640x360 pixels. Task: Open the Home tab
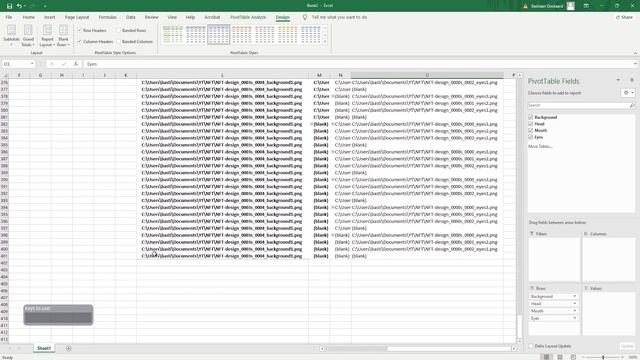29,17
